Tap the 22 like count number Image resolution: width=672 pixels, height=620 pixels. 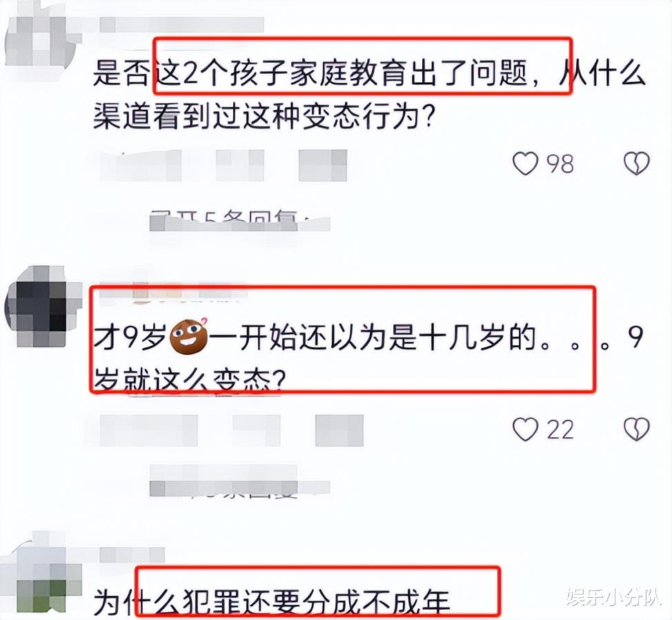click(560, 429)
